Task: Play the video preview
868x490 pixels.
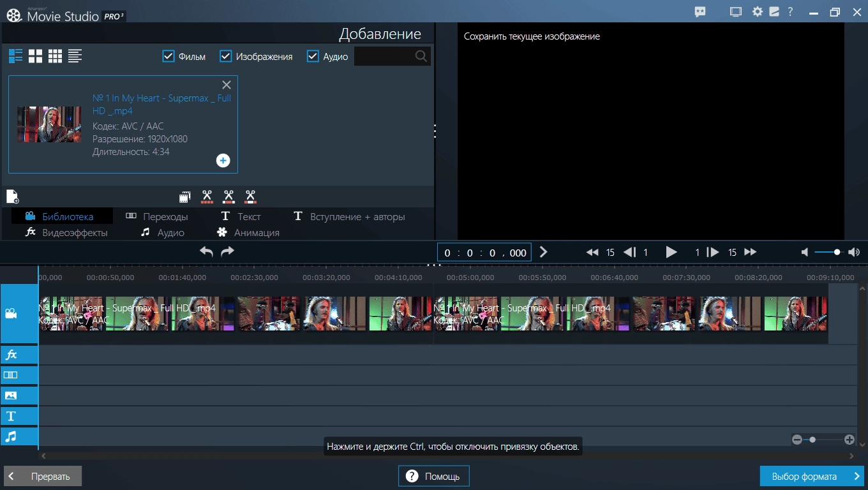Action: 671,252
